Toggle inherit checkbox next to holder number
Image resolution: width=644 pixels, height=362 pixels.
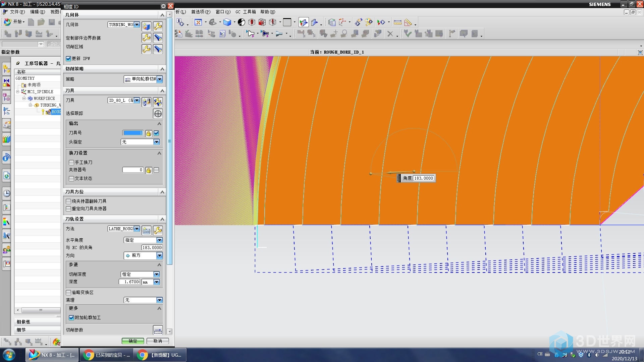click(x=156, y=170)
